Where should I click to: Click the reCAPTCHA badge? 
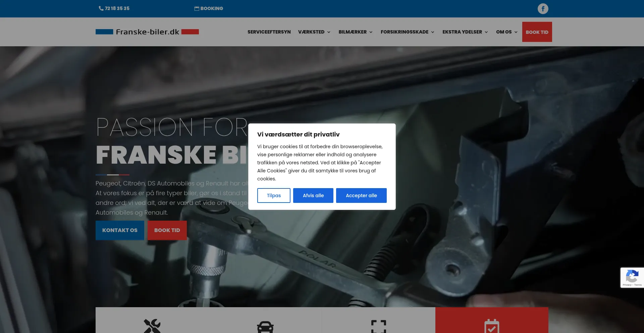click(x=632, y=278)
